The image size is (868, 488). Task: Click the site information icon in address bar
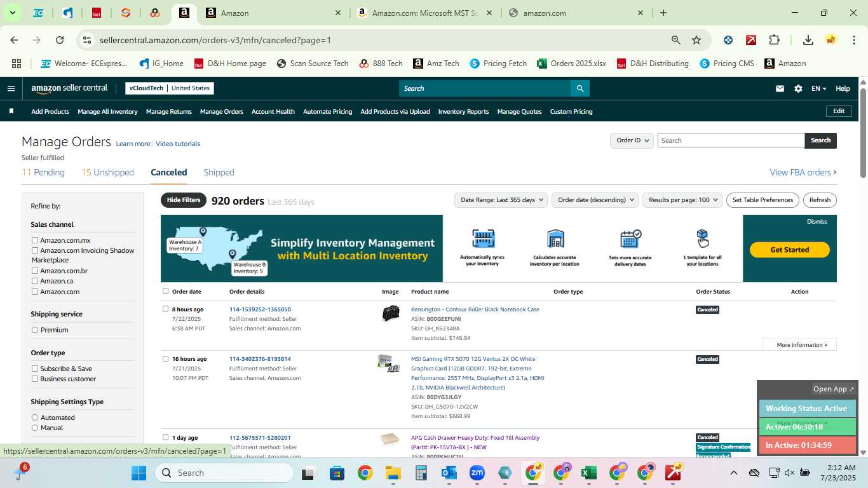[x=88, y=40]
